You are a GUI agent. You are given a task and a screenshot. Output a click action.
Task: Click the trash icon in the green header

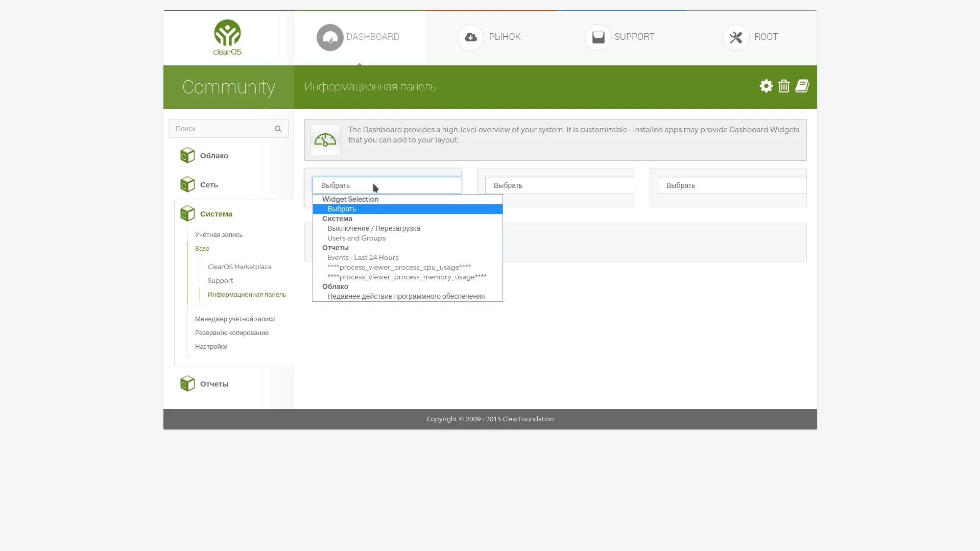[784, 86]
